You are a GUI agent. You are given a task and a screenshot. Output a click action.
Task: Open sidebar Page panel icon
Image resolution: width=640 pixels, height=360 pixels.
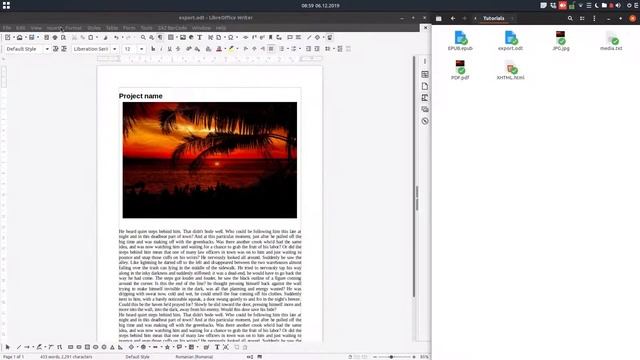425,86
